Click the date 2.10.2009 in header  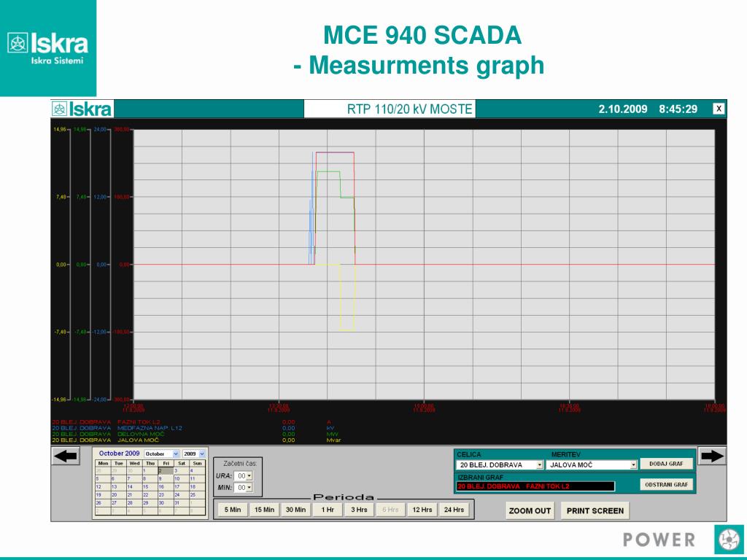pyautogui.click(x=623, y=109)
